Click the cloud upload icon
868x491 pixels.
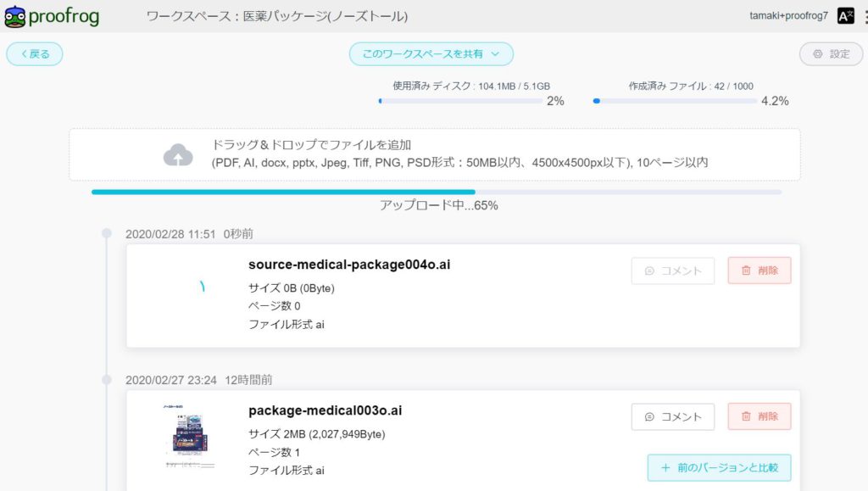coord(178,154)
